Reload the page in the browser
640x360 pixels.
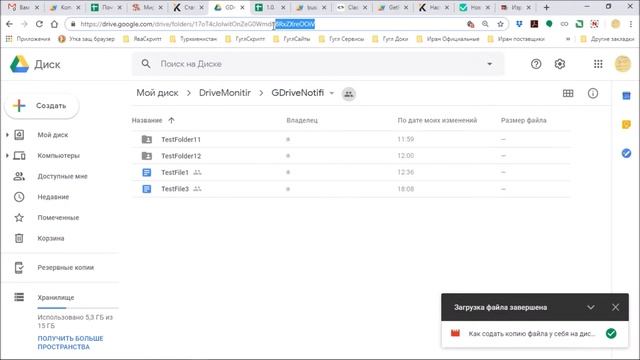(39, 24)
